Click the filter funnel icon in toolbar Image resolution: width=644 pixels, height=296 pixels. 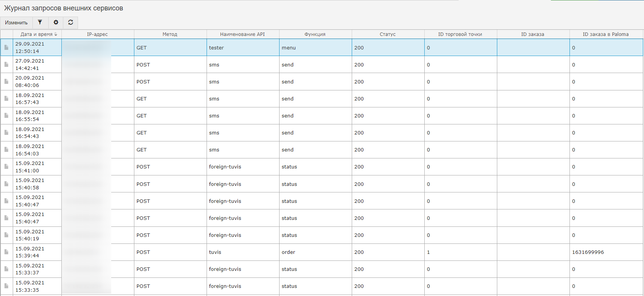click(40, 22)
